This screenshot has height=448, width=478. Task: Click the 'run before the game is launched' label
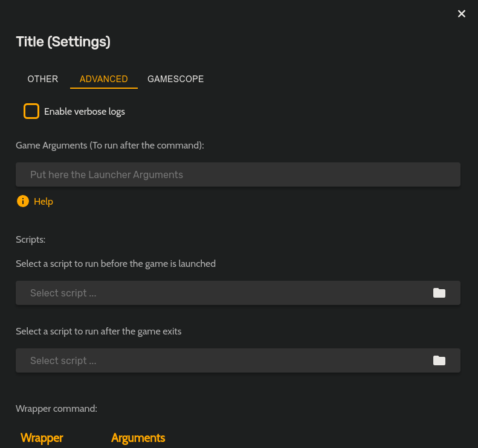[x=115, y=264]
